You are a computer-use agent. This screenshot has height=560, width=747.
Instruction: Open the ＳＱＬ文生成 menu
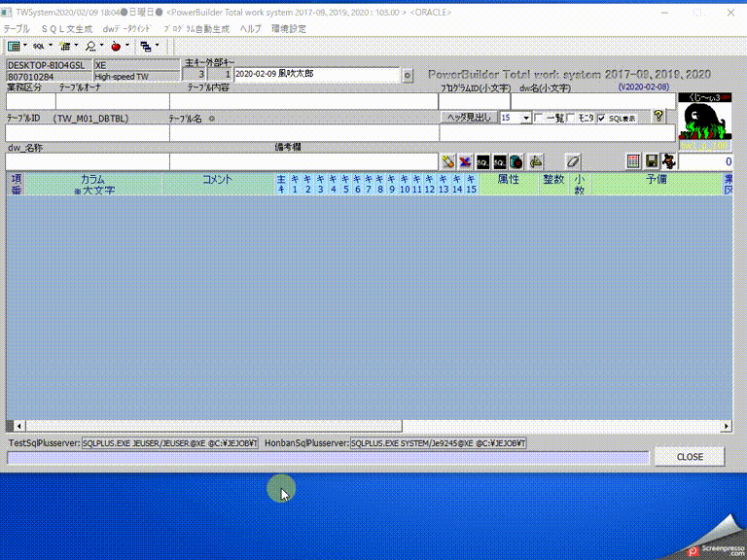coord(67,29)
